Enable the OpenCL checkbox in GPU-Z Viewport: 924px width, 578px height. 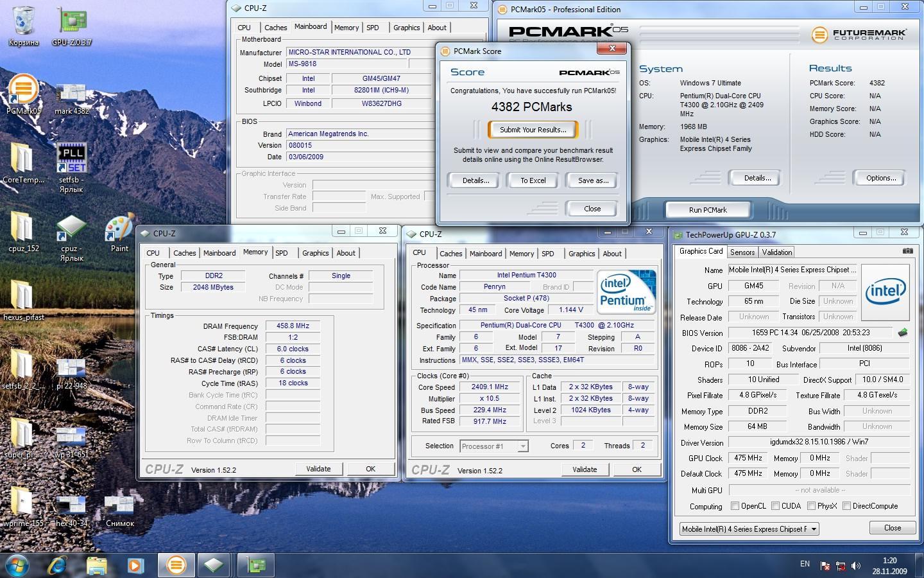pos(735,506)
